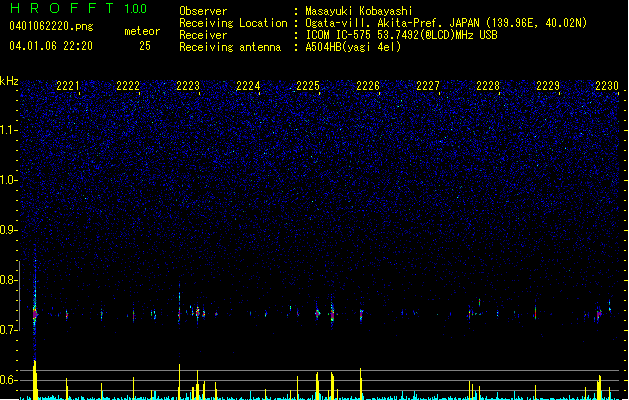Click the 2222 time marker
This screenshot has width=629, height=400.
tap(128, 85)
